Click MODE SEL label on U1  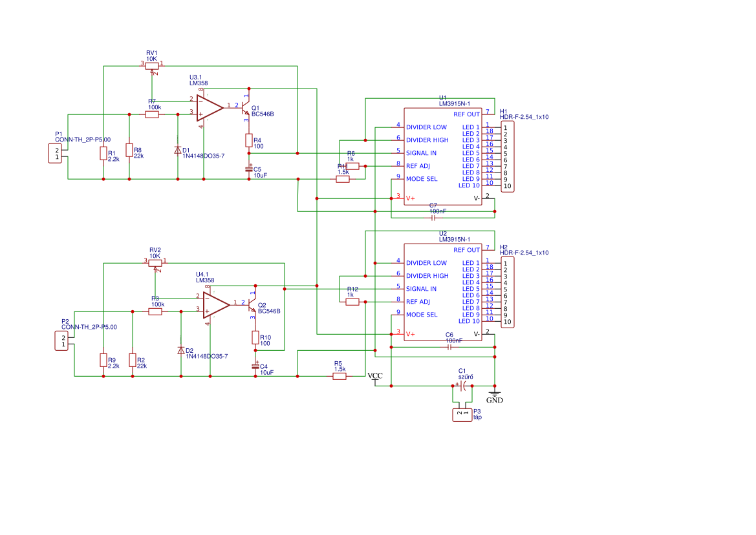422,179
